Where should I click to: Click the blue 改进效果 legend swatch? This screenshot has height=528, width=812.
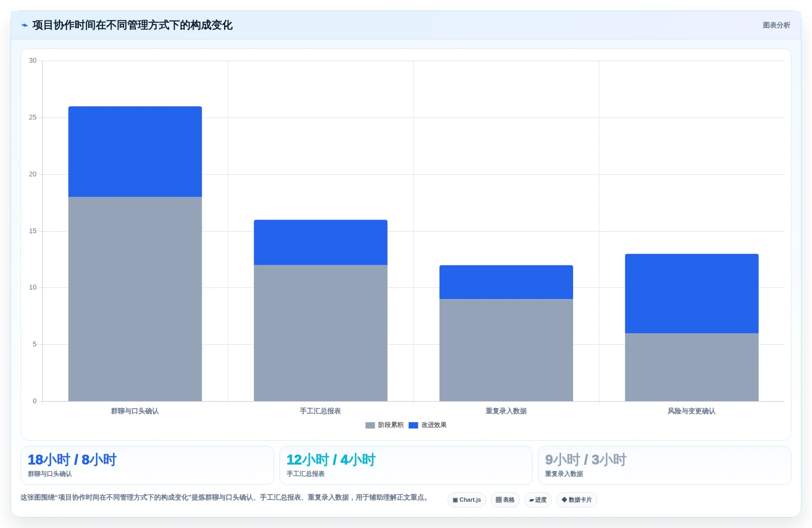[413, 425]
